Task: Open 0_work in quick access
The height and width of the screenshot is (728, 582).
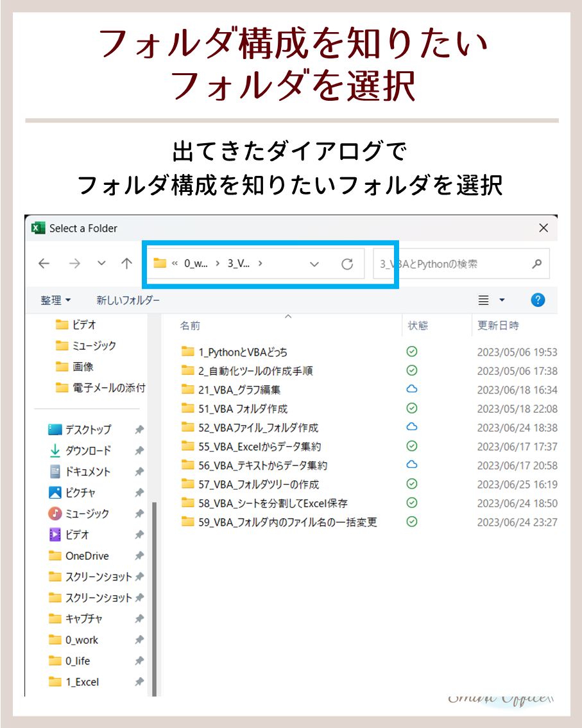Action: [x=73, y=640]
